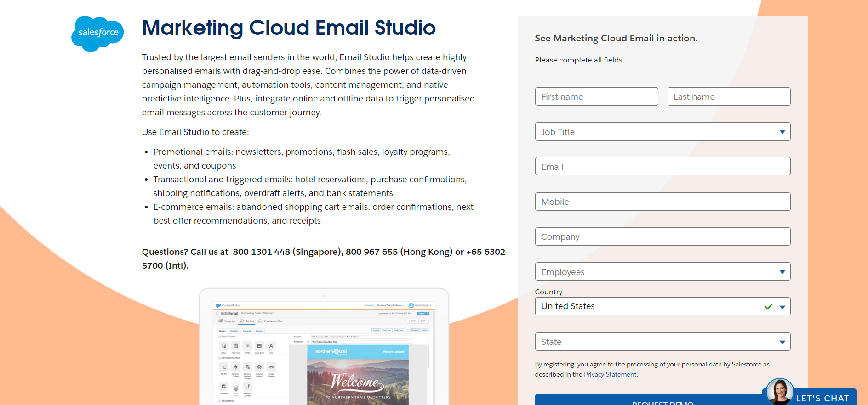Focus the Last name field

click(729, 96)
